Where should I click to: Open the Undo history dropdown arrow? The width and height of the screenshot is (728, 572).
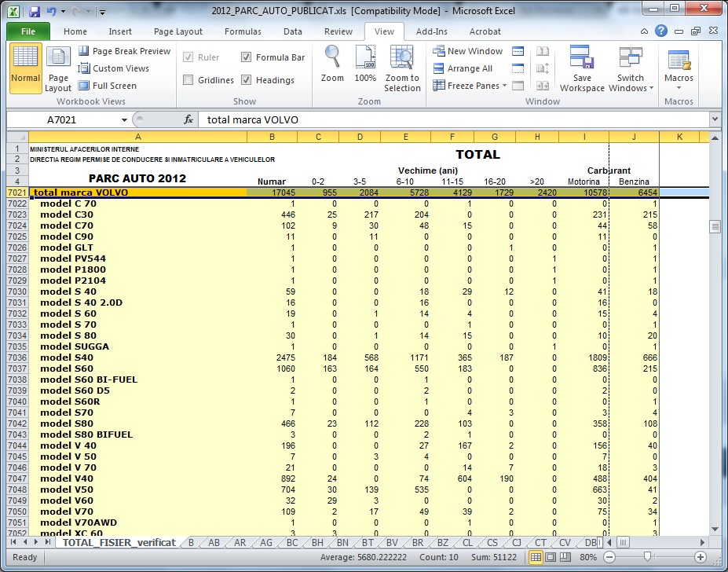pos(63,11)
